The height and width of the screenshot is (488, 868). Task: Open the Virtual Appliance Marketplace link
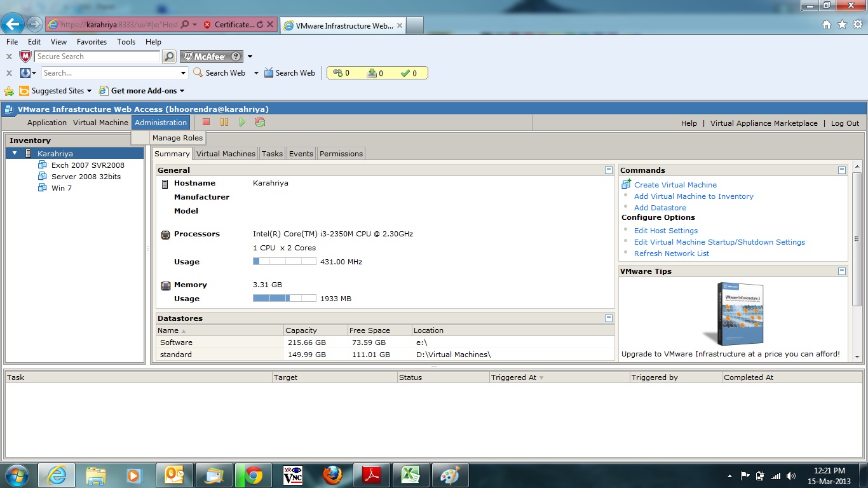[764, 123]
